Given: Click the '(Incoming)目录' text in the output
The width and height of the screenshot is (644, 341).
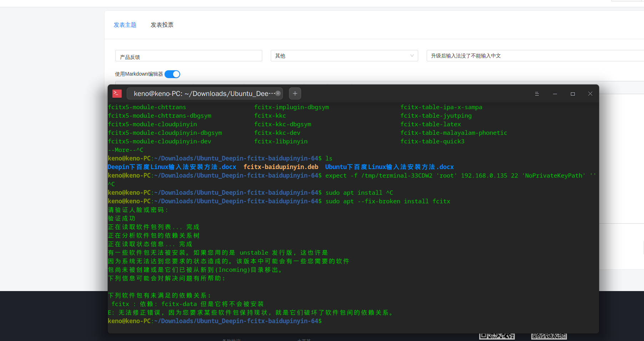Looking at the screenshot, I should (x=240, y=270).
